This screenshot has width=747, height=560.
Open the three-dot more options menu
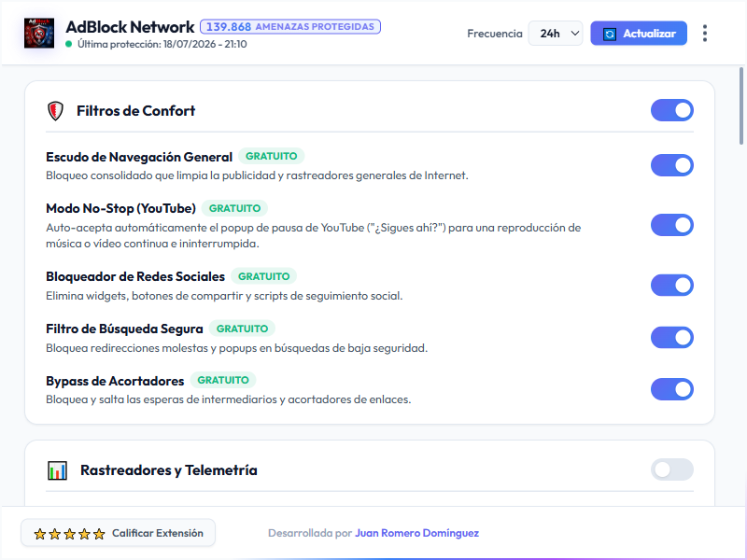(705, 34)
